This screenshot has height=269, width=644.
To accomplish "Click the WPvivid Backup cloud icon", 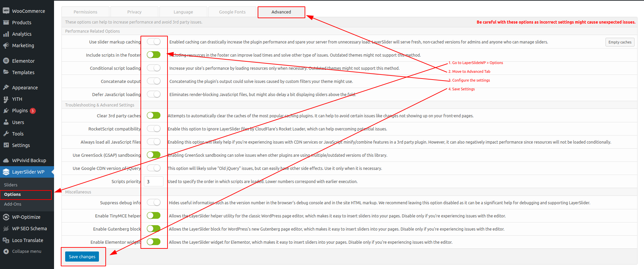I will pos(6,160).
